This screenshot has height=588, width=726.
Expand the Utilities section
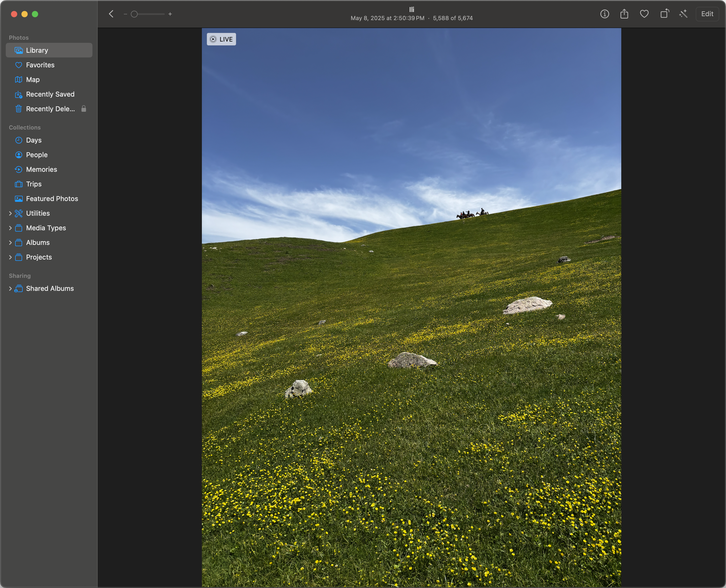click(10, 213)
